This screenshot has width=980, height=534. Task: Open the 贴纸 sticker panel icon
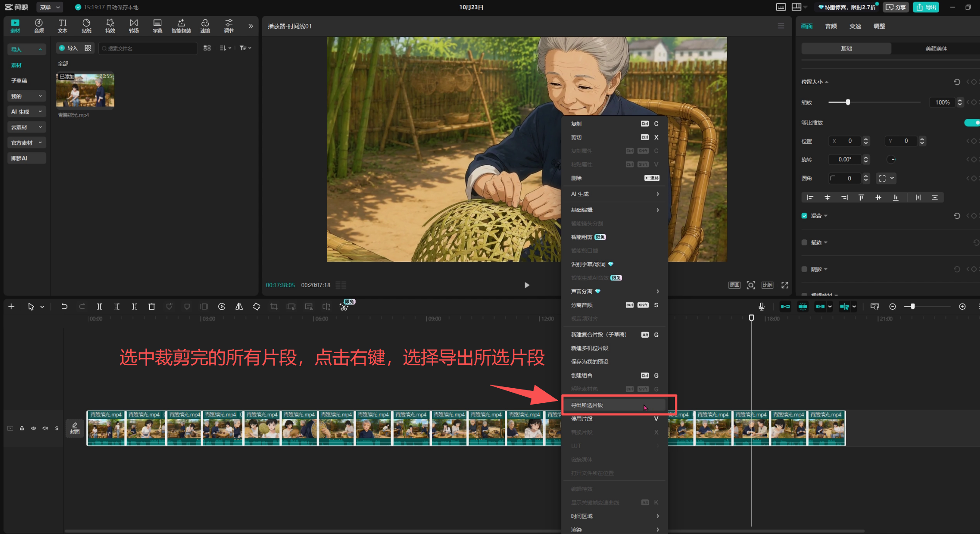[x=86, y=26]
